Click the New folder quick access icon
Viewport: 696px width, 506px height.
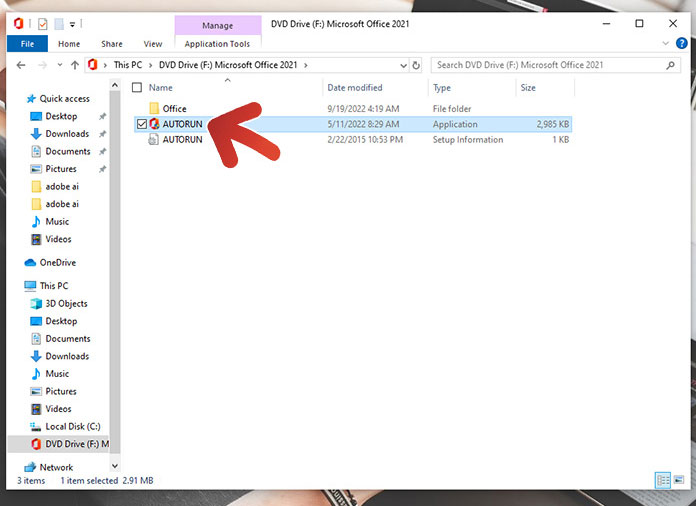click(x=59, y=24)
